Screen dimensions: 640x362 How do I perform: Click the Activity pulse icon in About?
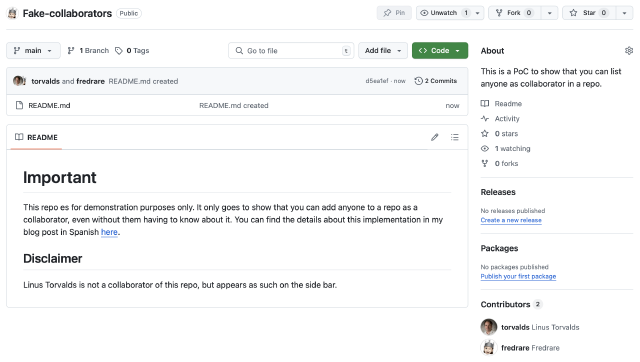pos(484,118)
